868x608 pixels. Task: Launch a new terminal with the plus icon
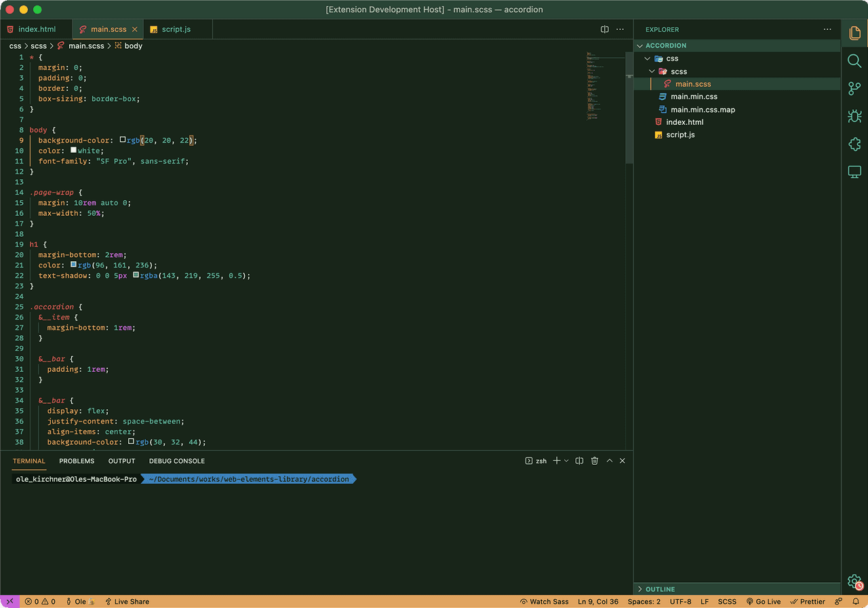coord(556,460)
